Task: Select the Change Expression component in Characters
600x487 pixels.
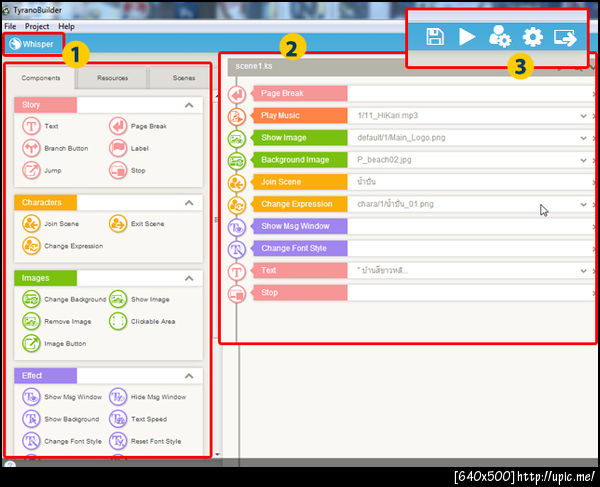Action: tap(63, 246)
